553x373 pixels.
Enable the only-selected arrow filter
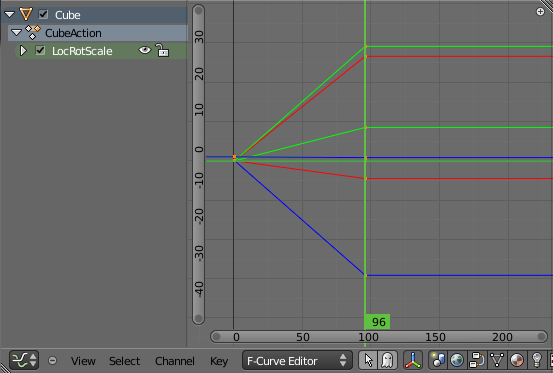[x=368, y=360]
